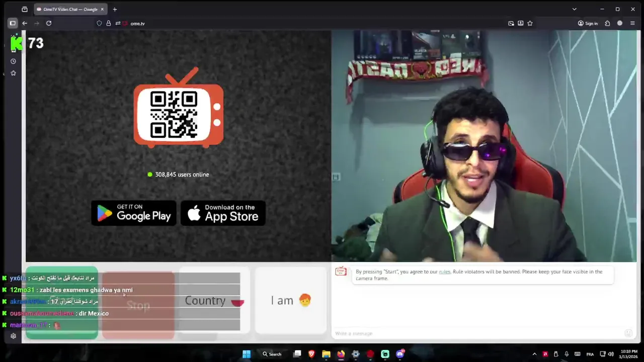Click the webcam video preview
The image size is (644, 362).
(484, 146)
